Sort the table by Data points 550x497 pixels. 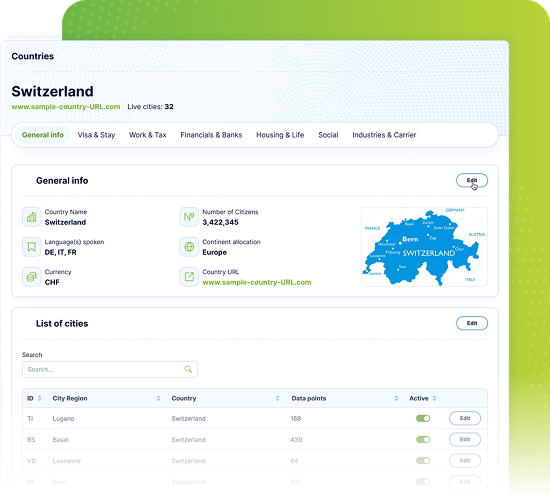coord(396,398)
